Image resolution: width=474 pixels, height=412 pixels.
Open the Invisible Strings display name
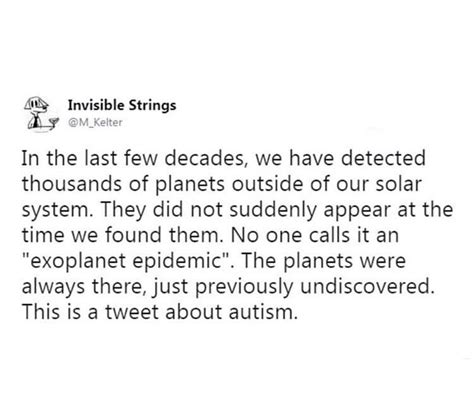click(122, 105)
